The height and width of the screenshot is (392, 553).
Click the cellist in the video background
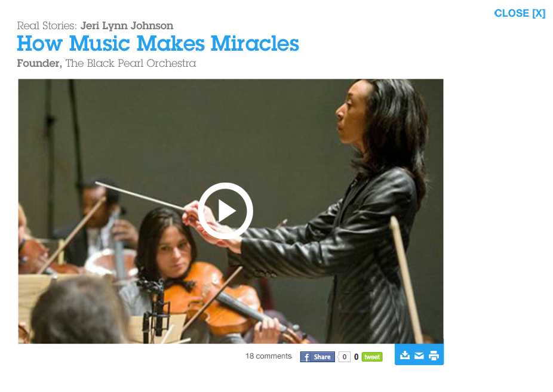pos(99,226)
